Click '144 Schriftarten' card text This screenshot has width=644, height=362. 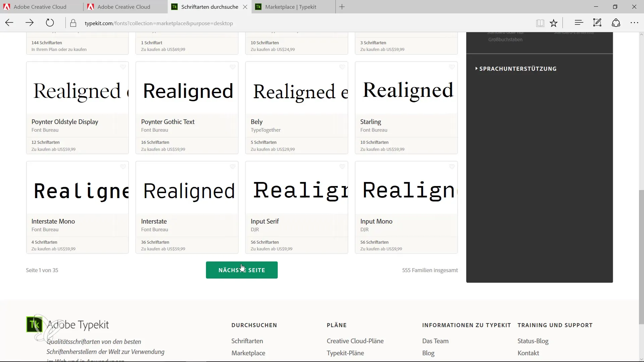[47, 43]
